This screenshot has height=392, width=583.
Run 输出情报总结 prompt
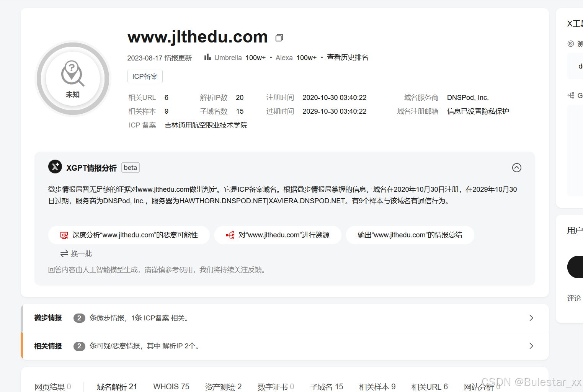(x=410, y=235)
